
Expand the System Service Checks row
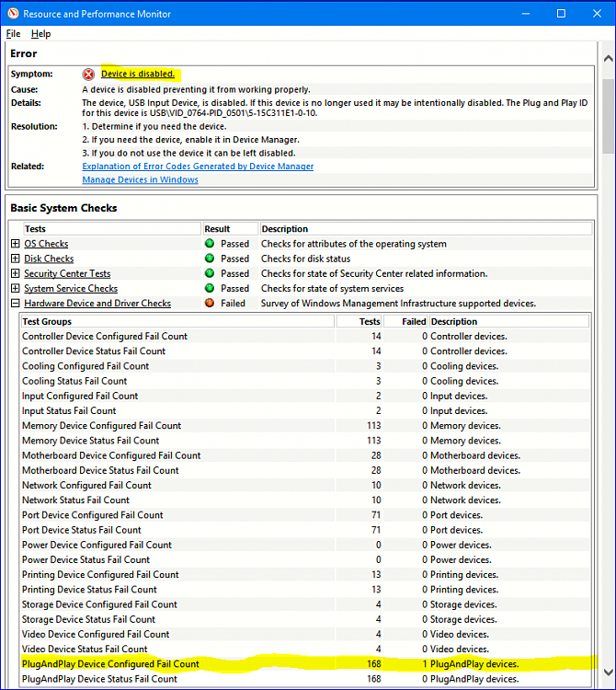[16, 288]
